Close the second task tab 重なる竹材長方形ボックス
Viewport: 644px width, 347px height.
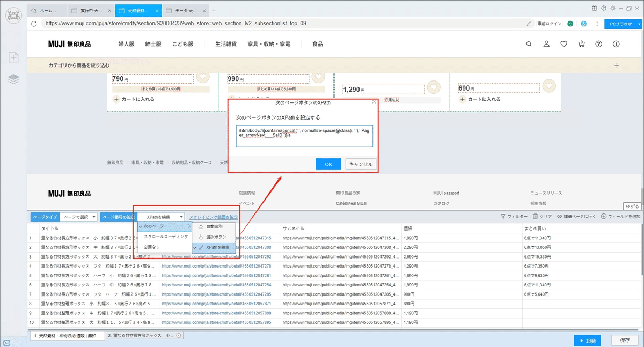179,336
